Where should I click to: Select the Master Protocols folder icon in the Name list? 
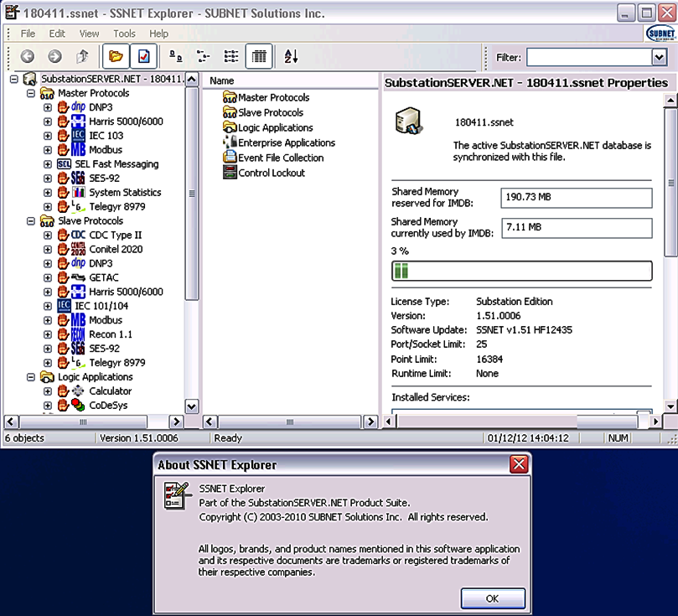230,98
